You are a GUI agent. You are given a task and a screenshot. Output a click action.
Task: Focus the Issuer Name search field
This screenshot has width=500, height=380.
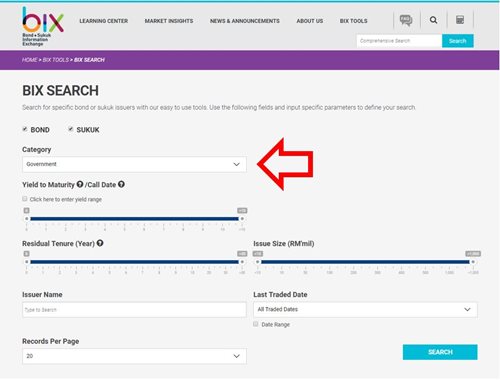click(x=134, y=310)
